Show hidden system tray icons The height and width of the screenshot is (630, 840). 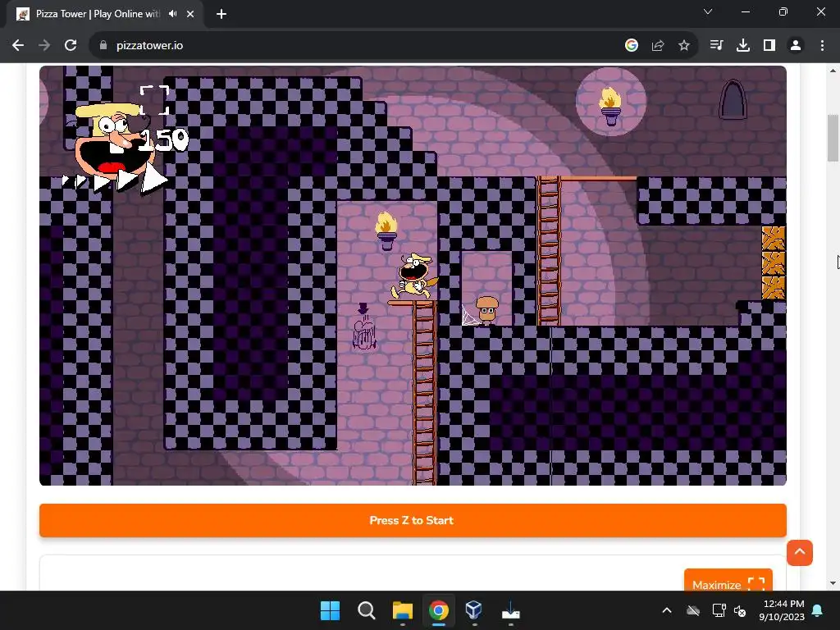(667, 610)
